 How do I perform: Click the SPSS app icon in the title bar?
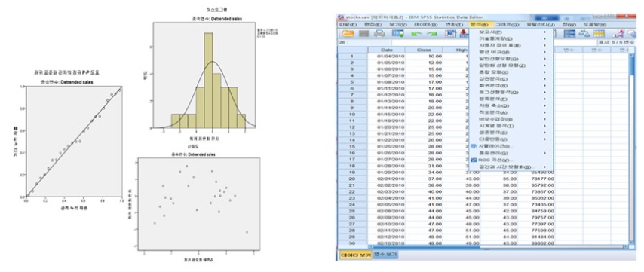(x=341, y=17)
